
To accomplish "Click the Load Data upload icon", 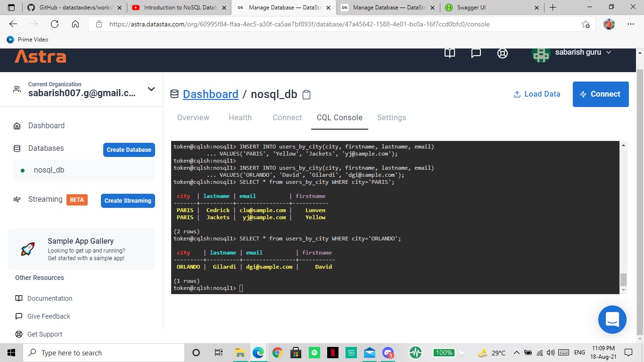I will 517,94.
